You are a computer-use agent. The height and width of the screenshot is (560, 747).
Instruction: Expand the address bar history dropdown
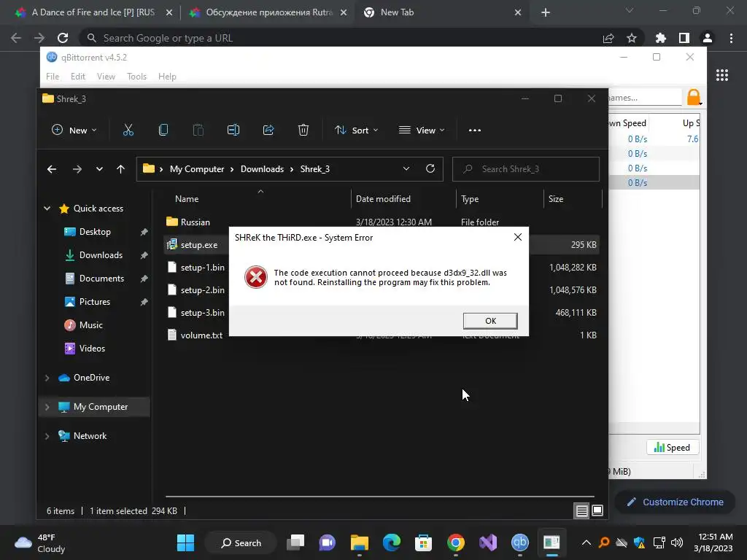[406, 168]
